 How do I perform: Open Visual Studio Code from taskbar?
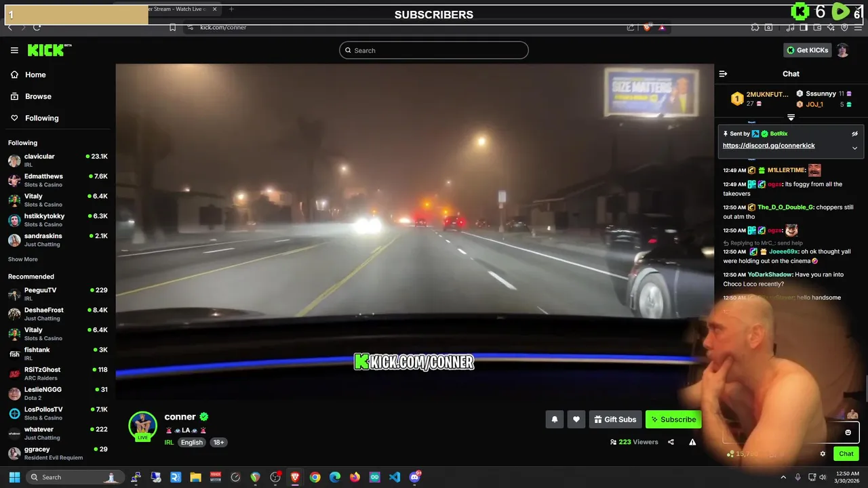click(395, 477)
